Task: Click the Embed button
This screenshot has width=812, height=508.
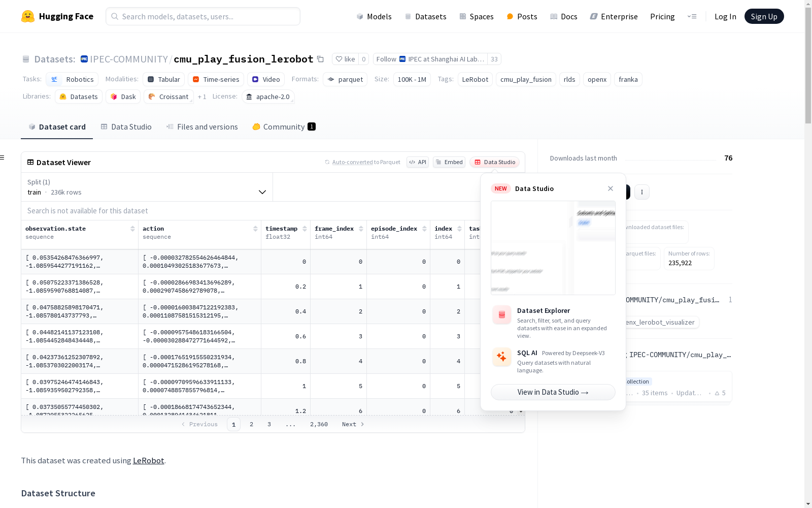Action: 449,162
